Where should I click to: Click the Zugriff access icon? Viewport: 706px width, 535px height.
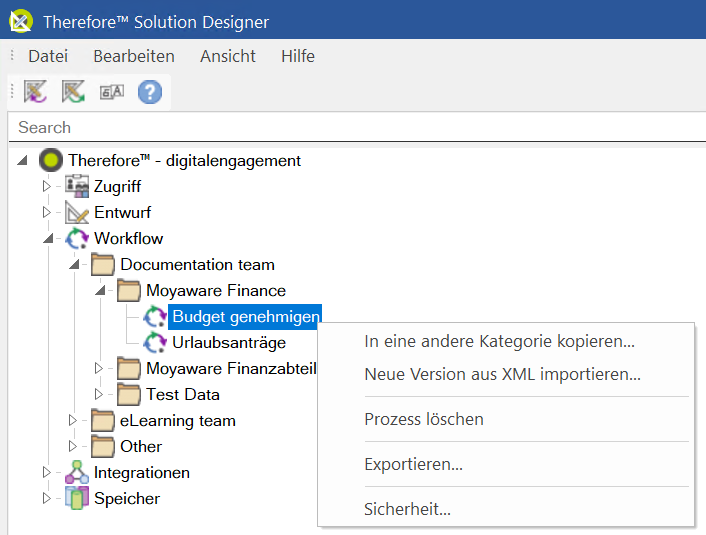tap(77, 186)
